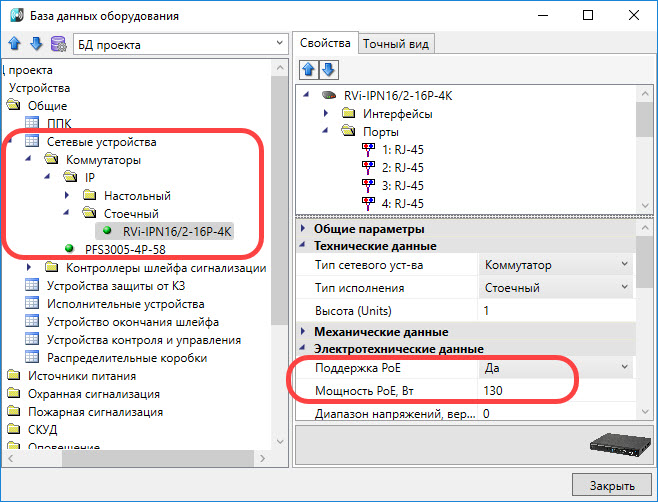Viewport: 658px width, 502px height.
Task: Open the БД проекта combo box
Action: (181, 44)
